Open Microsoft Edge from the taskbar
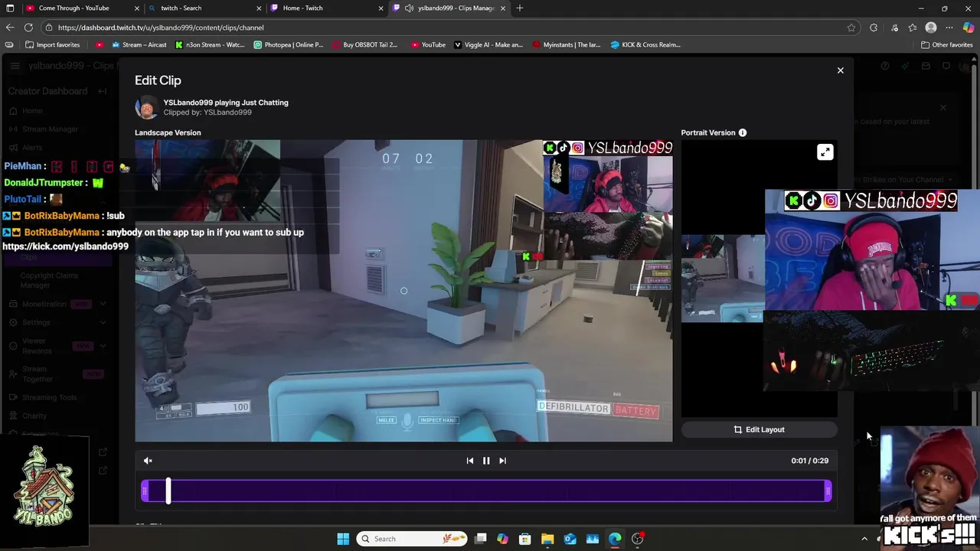 point(615,539)
